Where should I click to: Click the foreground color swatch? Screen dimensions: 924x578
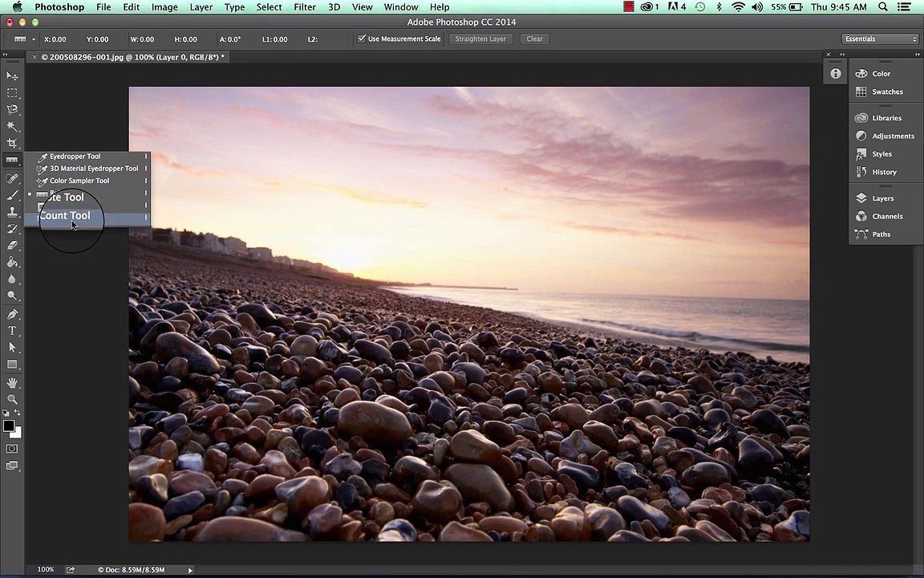click(x=8, y=425)
